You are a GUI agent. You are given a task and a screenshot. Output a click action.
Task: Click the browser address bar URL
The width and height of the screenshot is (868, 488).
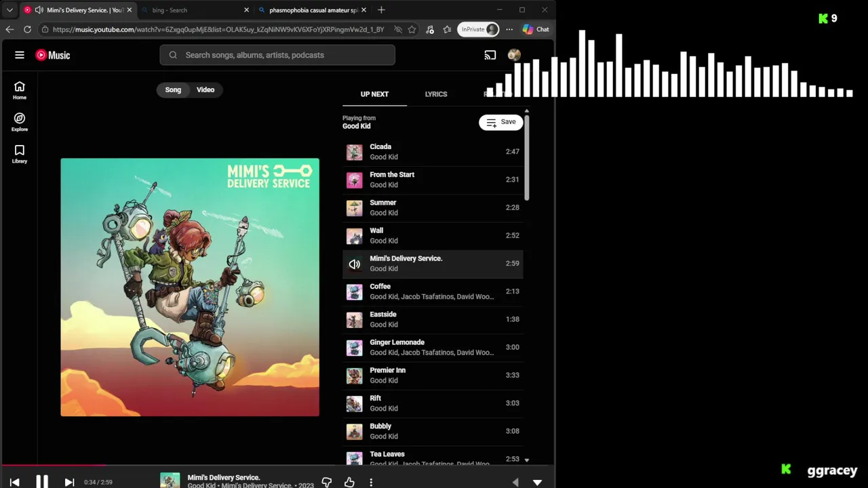(218, 29)
